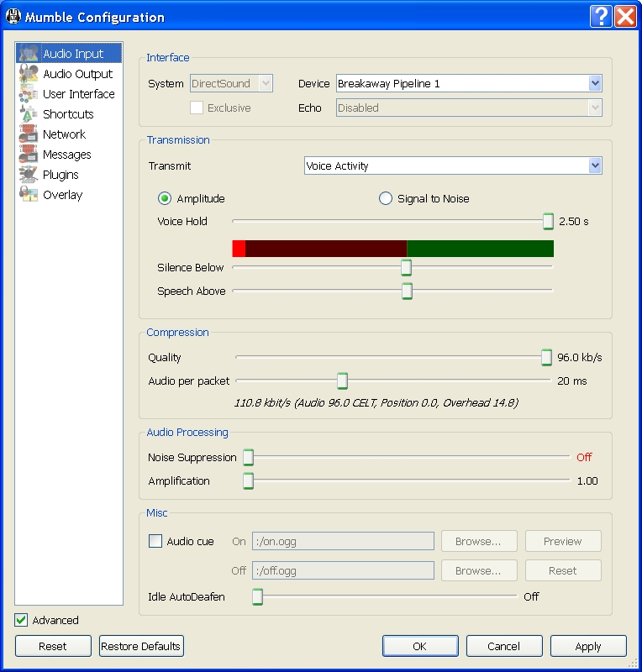Viewport: 642px width, 672px height.
Task: Open the System DirectSound dropdown
Action: (x=231, y=83)
